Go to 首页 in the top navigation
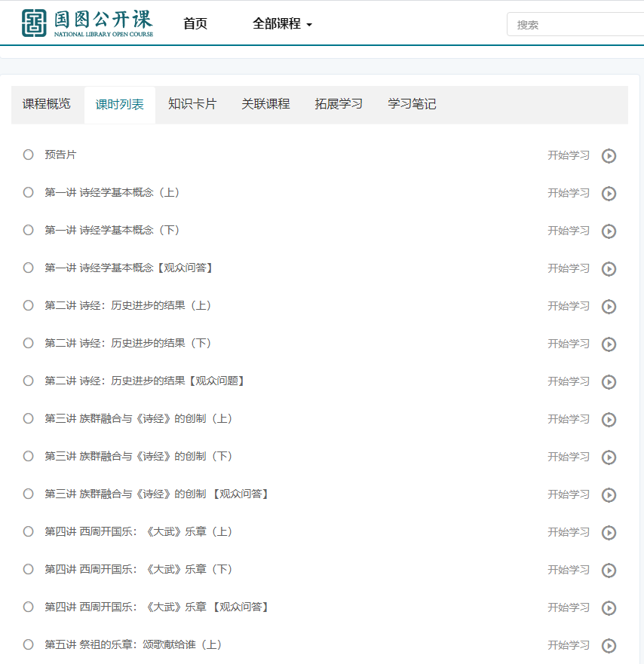644x664 pixels. click(x=195, y=23)
